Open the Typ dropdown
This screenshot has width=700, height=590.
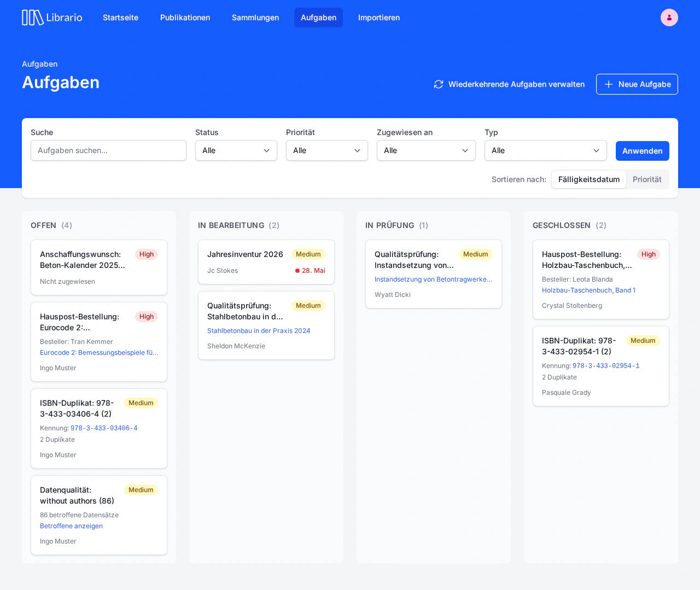pyautogui.click(x=546, y=150)
